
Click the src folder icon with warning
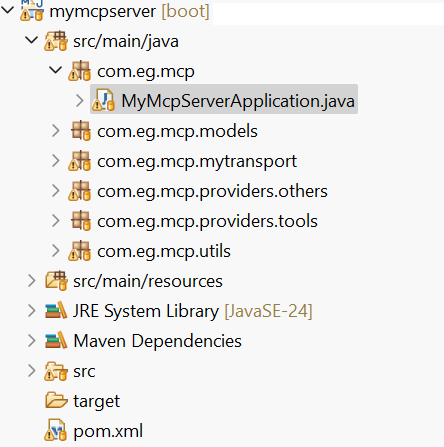tap(56, 371)
